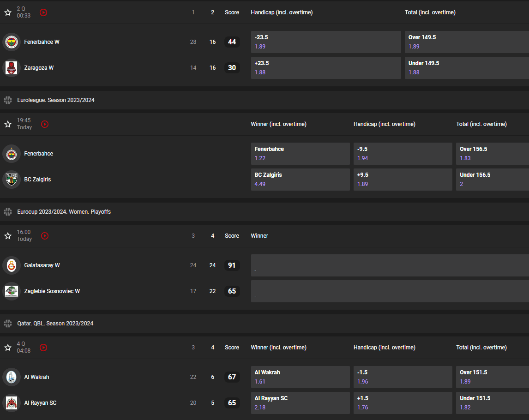Image resolution: width=529 pixels, height=420 pixels.
Task: Open live stream for the 4 Q 04:08 match
Action: 43,348
